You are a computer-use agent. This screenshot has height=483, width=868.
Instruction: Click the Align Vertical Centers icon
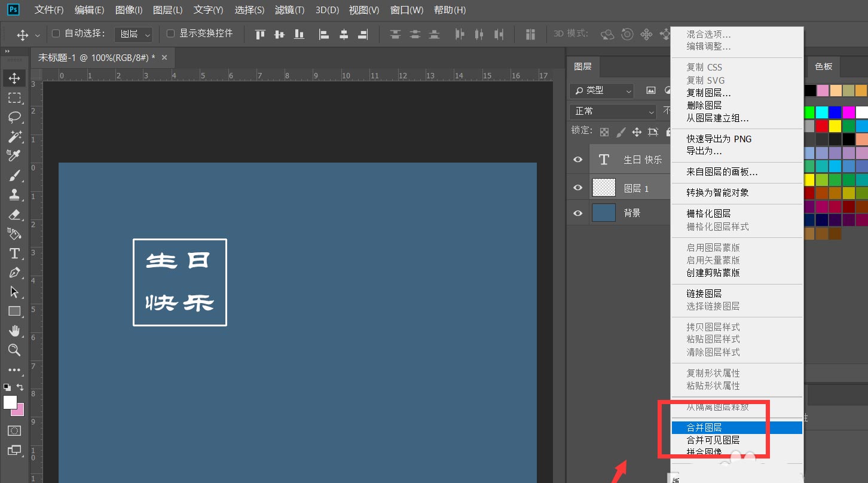click(279, 34)
